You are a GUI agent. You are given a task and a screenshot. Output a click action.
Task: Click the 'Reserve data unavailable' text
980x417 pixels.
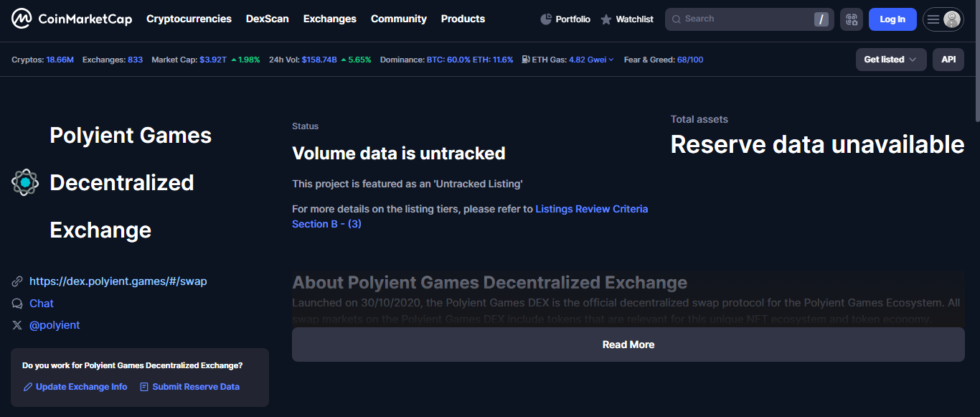tap(817, 144)
